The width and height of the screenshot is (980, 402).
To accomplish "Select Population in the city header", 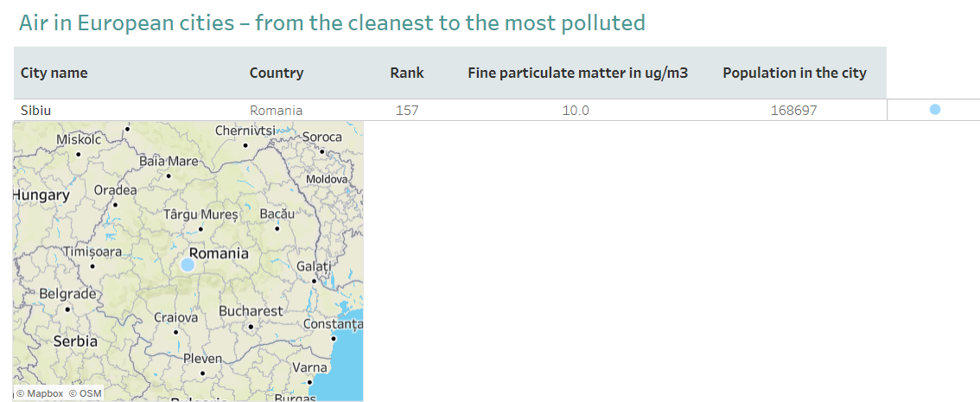I will point(794,73).
